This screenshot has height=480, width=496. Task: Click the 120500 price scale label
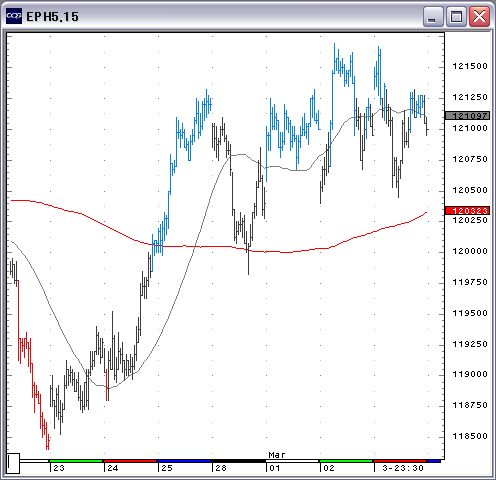click(470, 190)
